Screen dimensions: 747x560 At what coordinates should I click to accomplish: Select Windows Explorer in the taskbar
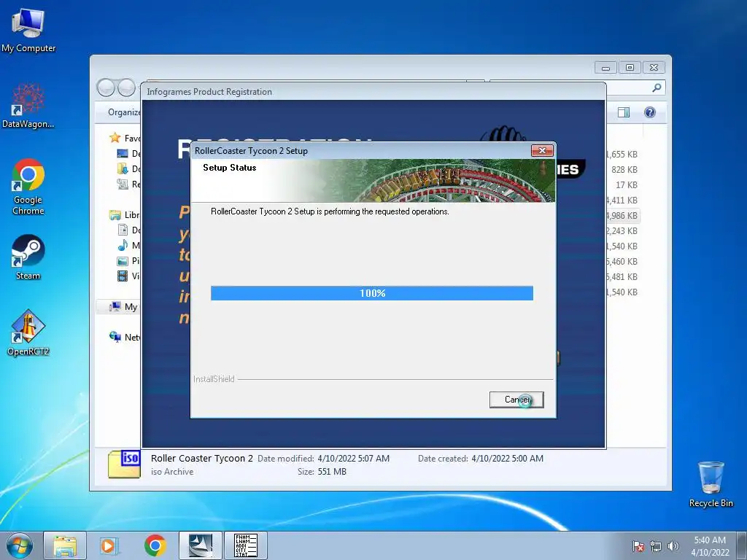click(x=65, y=545)
